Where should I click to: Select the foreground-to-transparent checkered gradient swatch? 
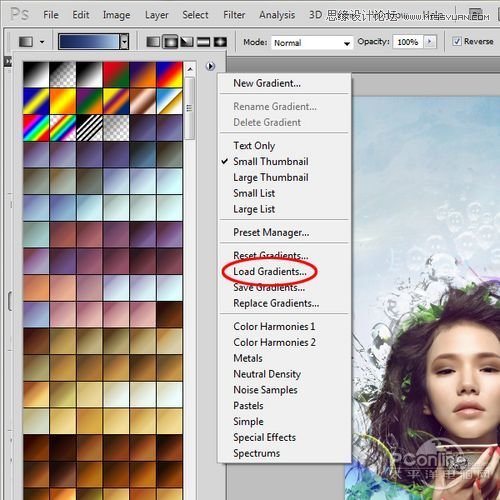63,74
